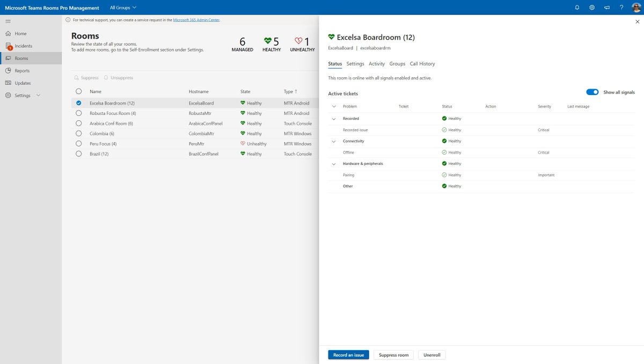Switch to the Call History tab

click(x=422, y=63)
